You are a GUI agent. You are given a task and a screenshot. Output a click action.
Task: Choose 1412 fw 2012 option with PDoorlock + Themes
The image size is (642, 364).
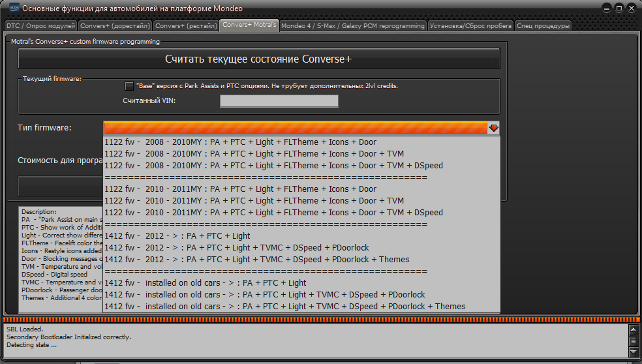[x=301, y=260]
